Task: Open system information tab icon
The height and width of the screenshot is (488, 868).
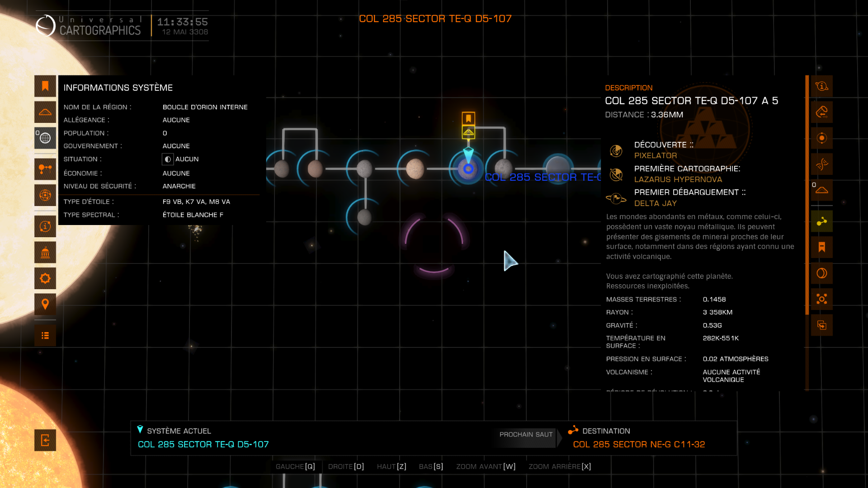Action: pyautogui.click(x=45, y=226)
